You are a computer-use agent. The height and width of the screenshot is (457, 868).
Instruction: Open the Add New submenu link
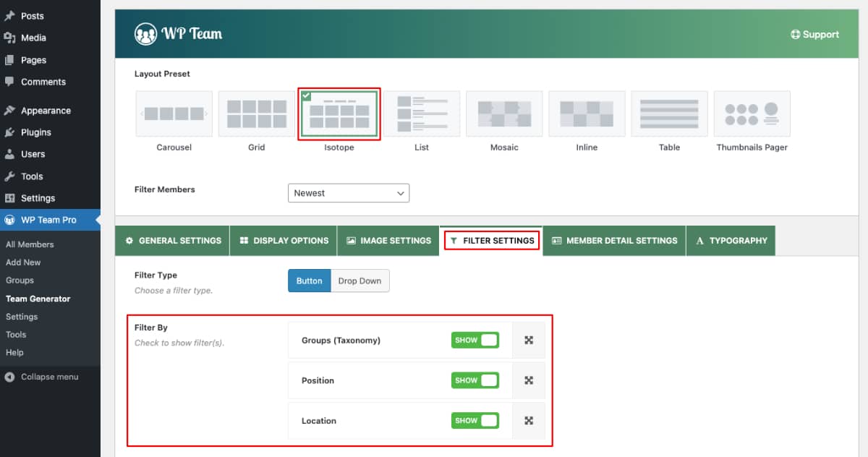click(x=23, y=262)
